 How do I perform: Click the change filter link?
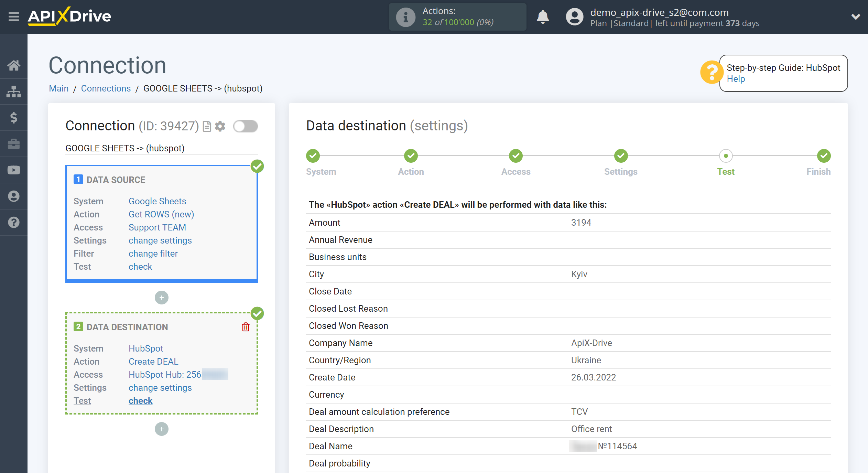pyautogui.click(x=153, y=254)
